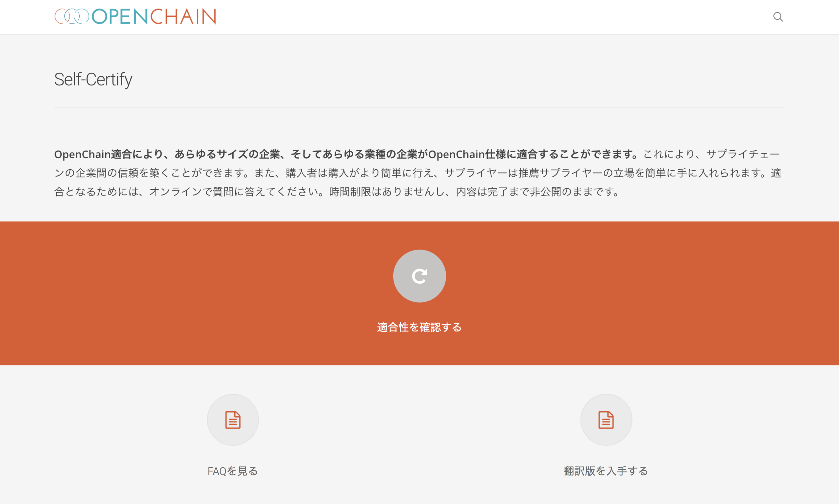Open the search magnifier icon
839x504 pixels.
(x=778, y=17)
